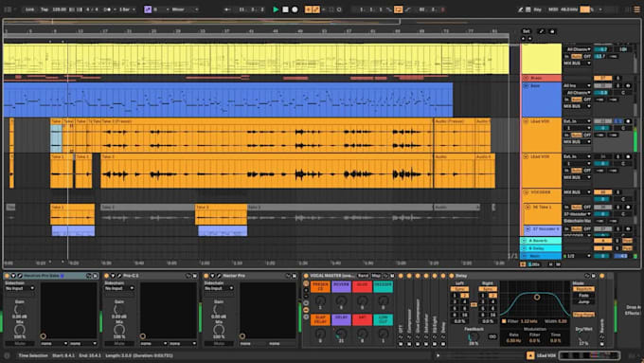Collapse the VOCODER group track
644x363 pixels.
(x=526, y=192)
